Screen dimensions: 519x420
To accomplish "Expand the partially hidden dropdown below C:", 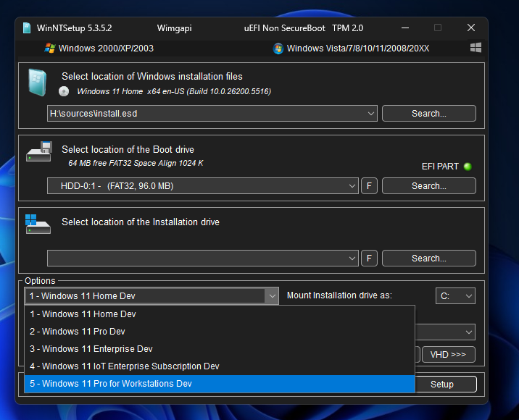I will coord(445,332).
